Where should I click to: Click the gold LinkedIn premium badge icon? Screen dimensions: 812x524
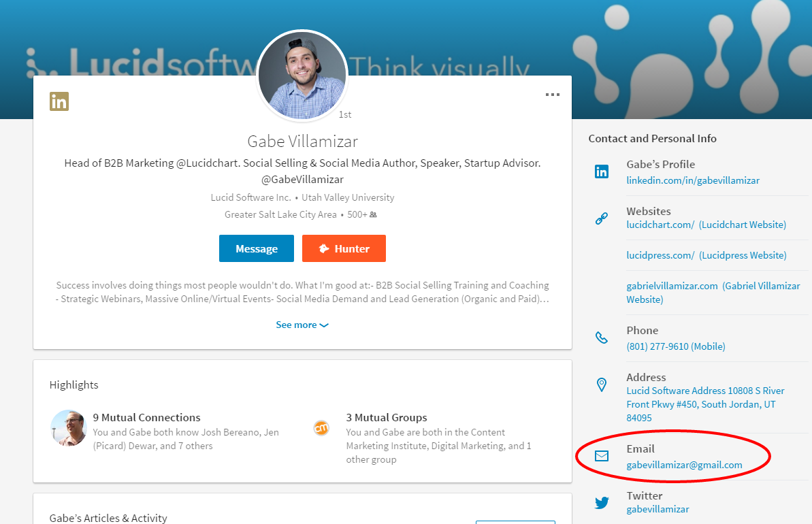tap(59, 101)
